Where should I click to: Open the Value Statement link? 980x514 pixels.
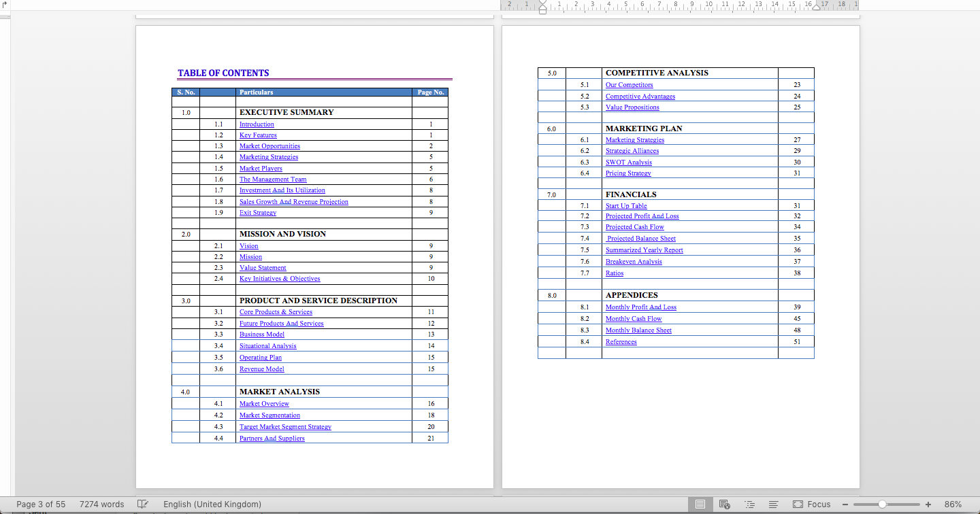click(263, 268)
